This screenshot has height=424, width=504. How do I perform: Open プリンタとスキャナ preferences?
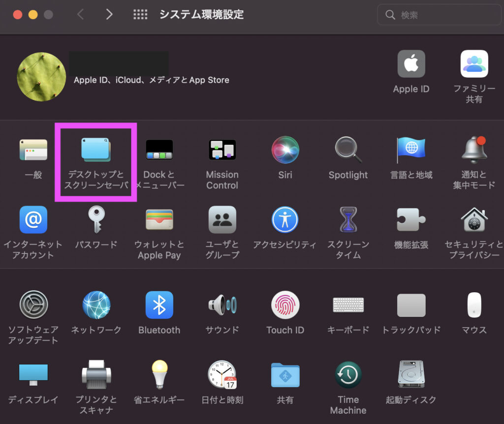tap(96, 375)
